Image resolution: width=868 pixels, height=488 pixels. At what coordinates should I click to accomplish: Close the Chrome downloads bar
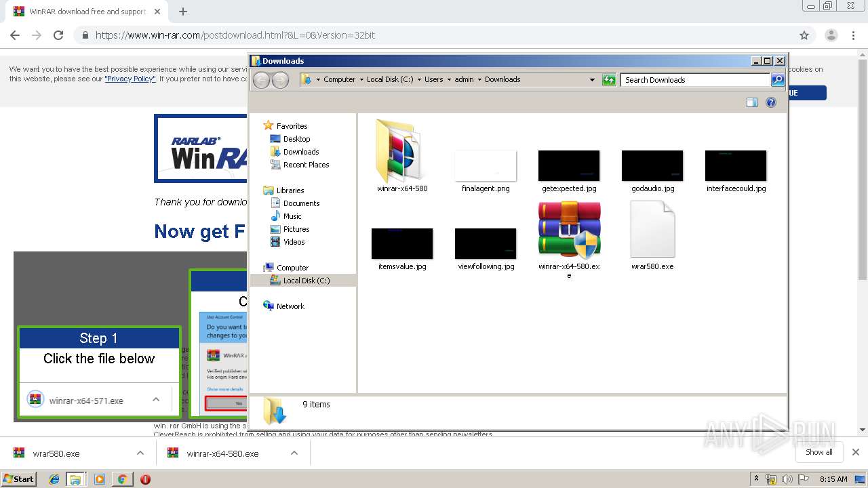(856, 452)
